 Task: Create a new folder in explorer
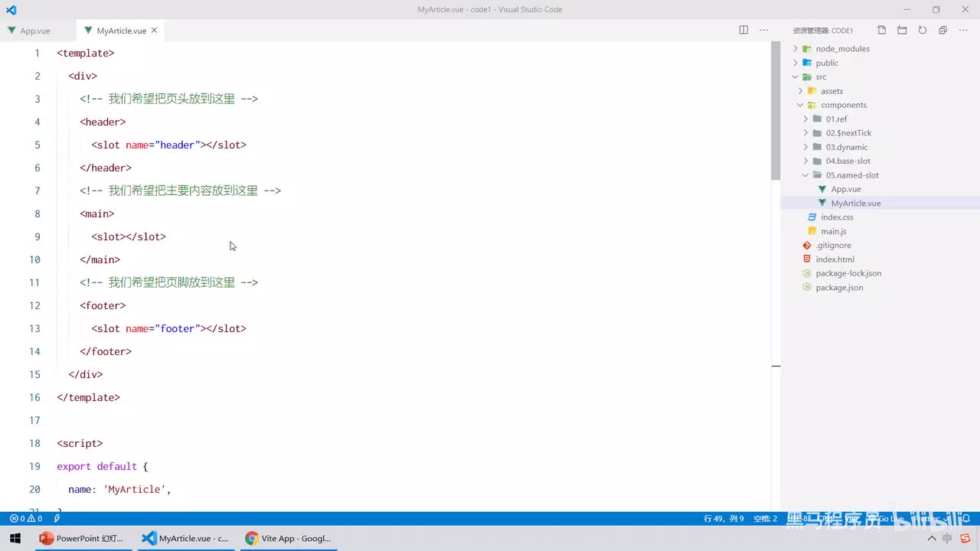pyautogui.click(x=902, y=30)
